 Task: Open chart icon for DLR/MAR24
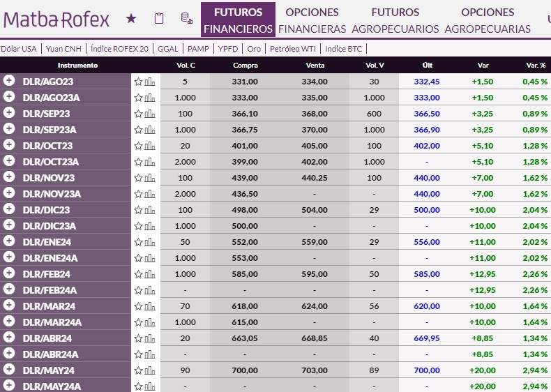tap(150, 306)
